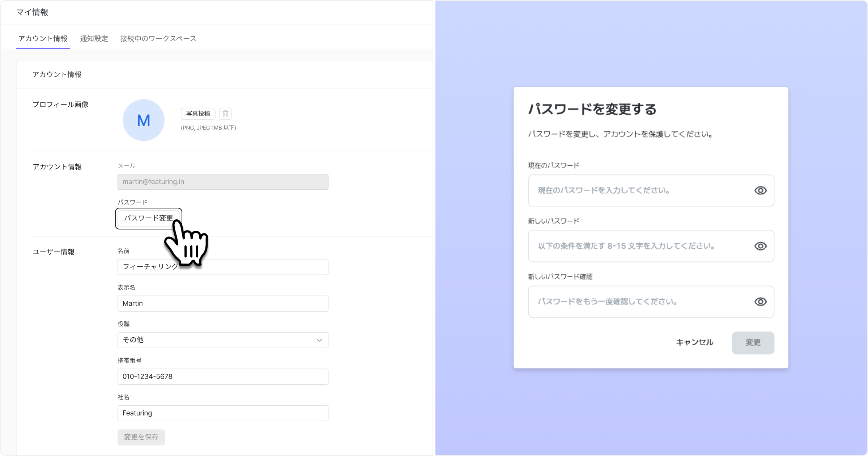Click the profile avatar circle with M

(x=144, y=120)
